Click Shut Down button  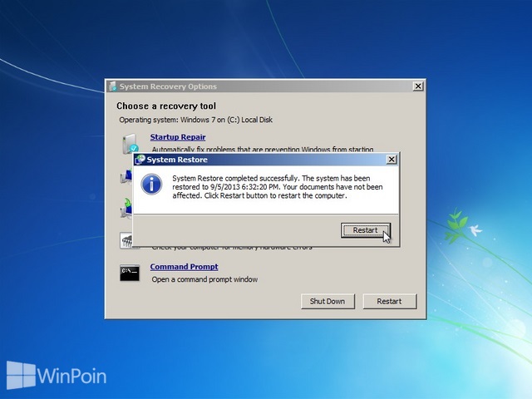click(x=328, y=301)
